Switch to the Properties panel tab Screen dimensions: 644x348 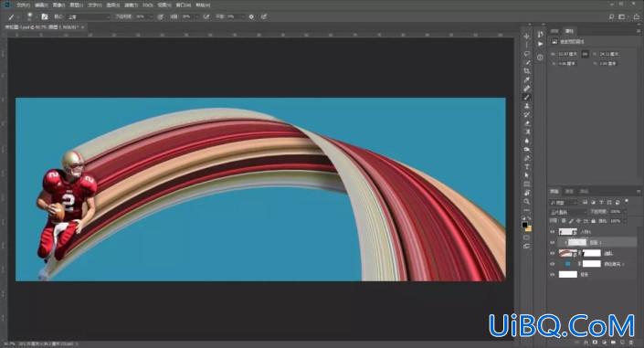pyautogui.click(x=570, y=31)
